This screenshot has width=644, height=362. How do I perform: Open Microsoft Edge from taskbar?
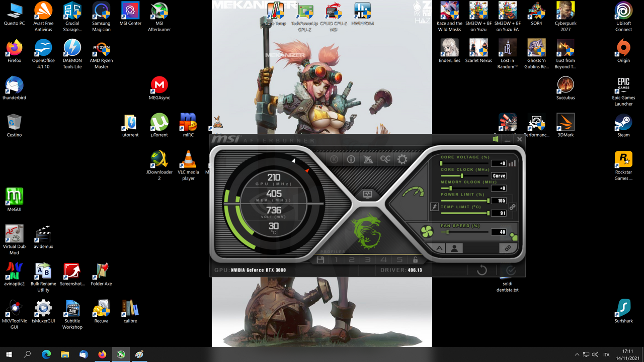pos(46,354)
